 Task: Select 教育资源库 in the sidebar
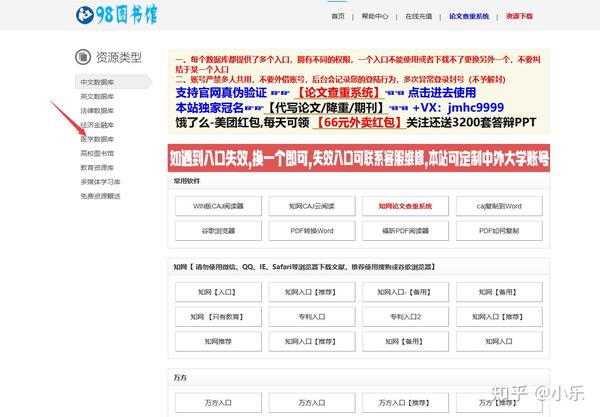pyautogui.click(x=97, y=168)
